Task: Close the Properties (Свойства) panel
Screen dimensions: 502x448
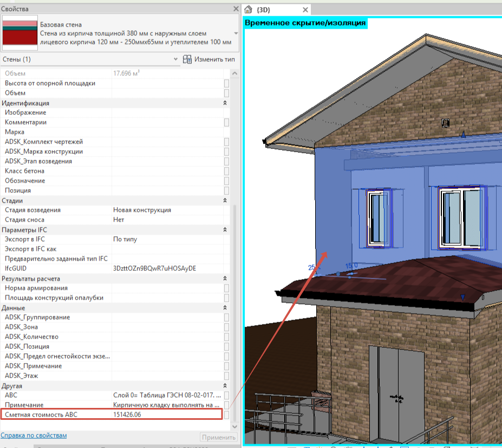Action: click(x=236, y=9)
